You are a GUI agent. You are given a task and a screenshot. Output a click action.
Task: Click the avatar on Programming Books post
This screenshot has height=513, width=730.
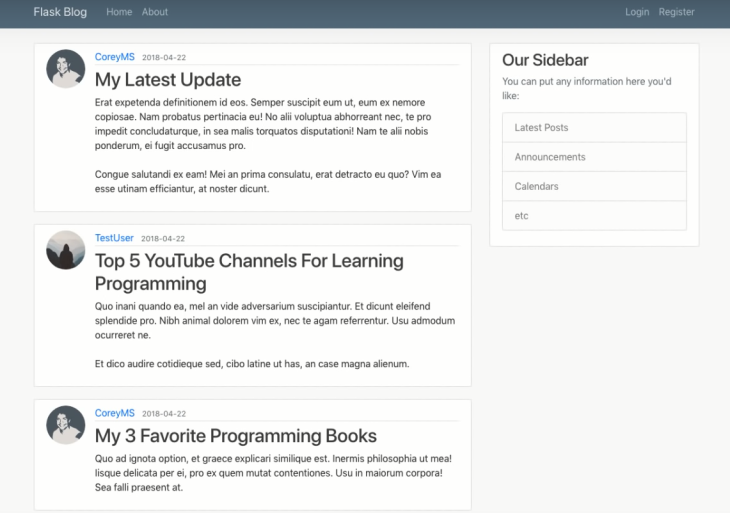66,425
